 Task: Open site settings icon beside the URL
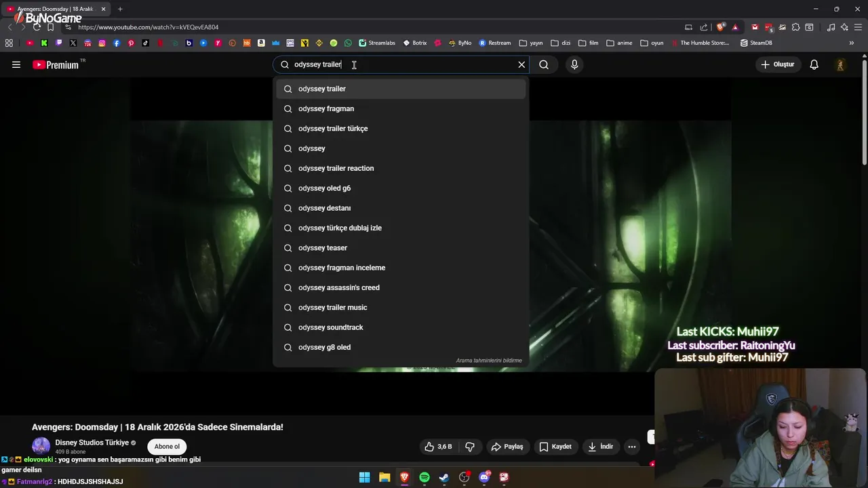click(x=68, y=27)
